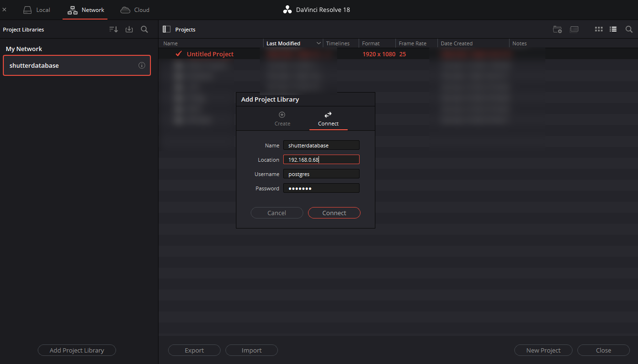The height and width of the screenshot is (364, 638).
Task: Search projects using the magnifier icon
Action: point(629,30)
